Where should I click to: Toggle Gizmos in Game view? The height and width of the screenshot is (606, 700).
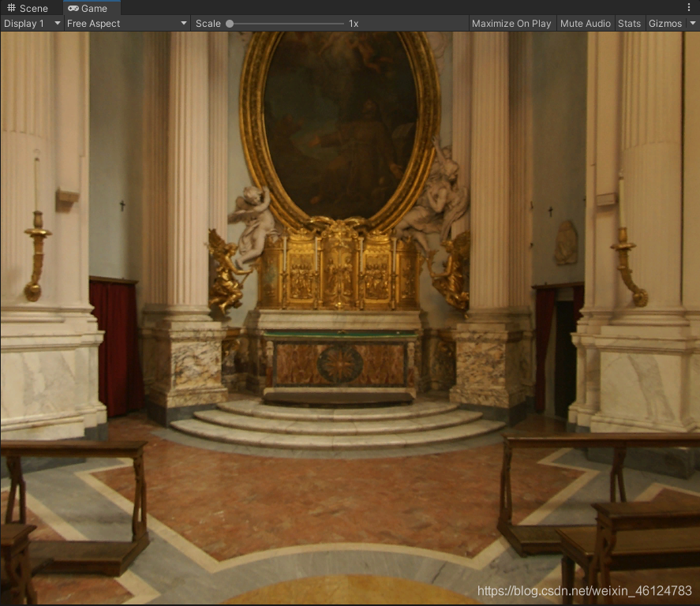point(664,23)
